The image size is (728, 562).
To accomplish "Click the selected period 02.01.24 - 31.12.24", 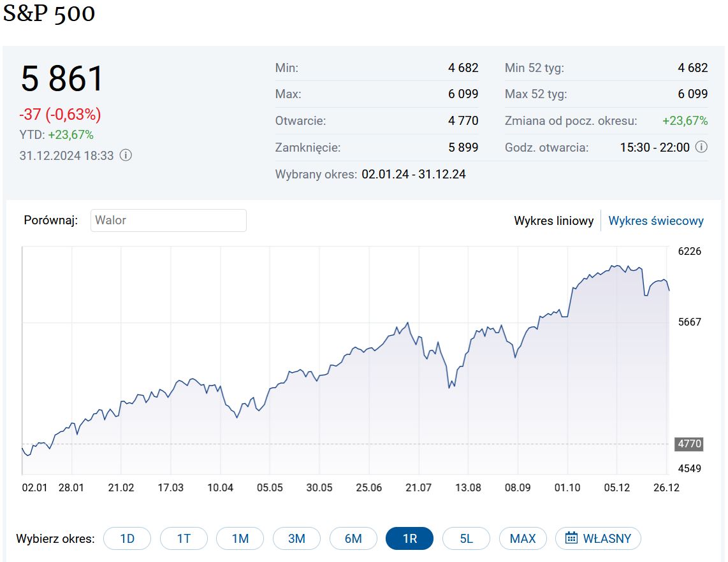I will click(413, 174).
